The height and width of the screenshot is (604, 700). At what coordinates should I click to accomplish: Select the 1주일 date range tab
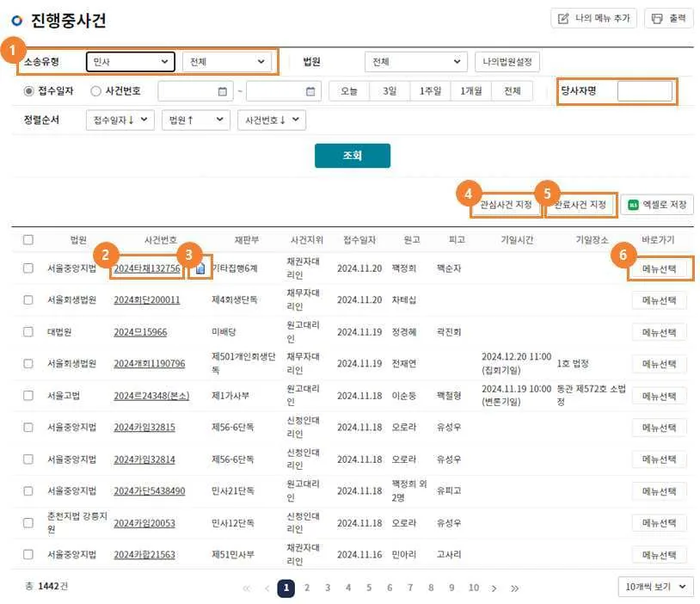coord(430,91)
